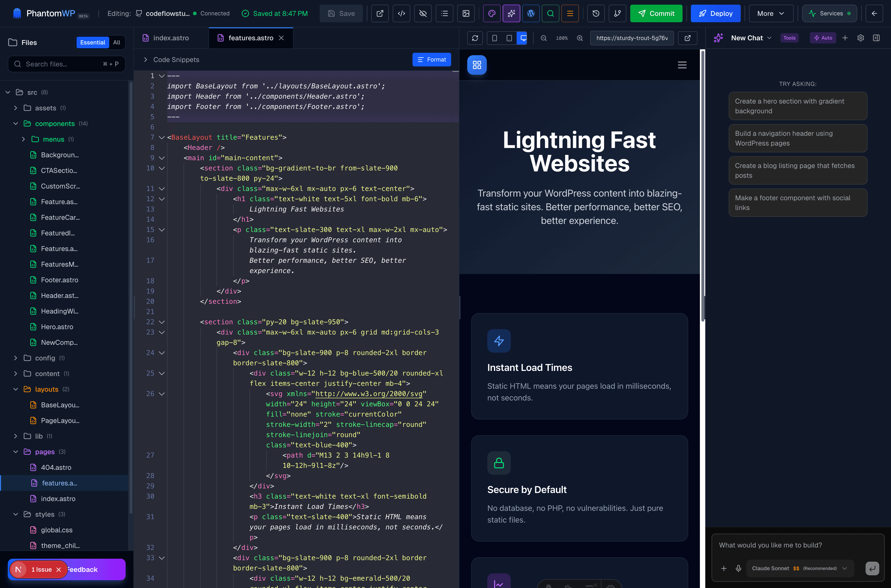Click the version history clock icon
The width and height of the screenshot is (891, 588).
pyautogui.click(x=596, y=13)
